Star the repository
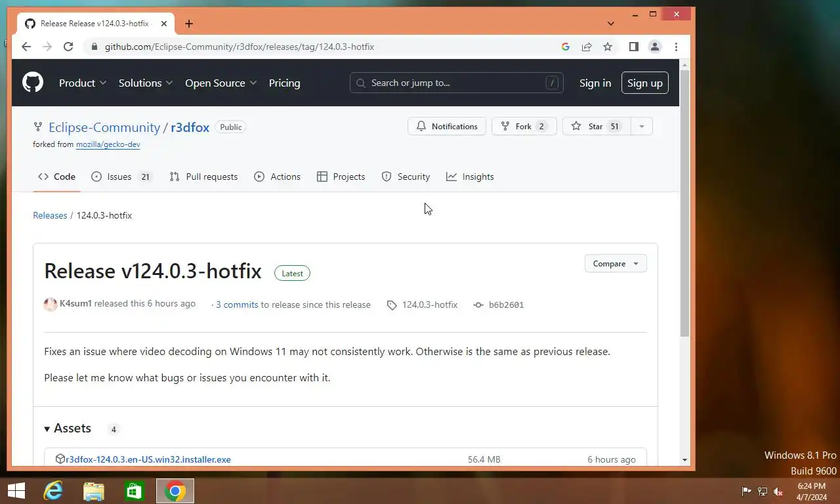Viewport: 840px width, 504px height. pyautogui.click(x=597, y=126)
